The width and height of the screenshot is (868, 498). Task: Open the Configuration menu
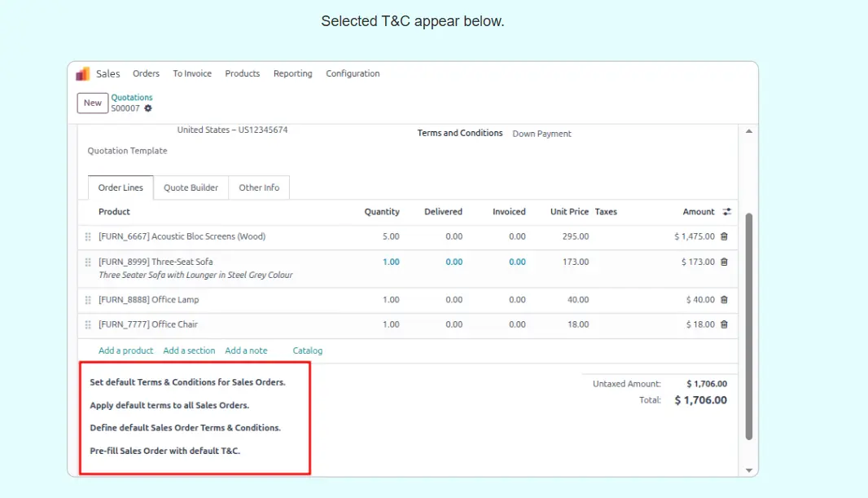[353, 73]
